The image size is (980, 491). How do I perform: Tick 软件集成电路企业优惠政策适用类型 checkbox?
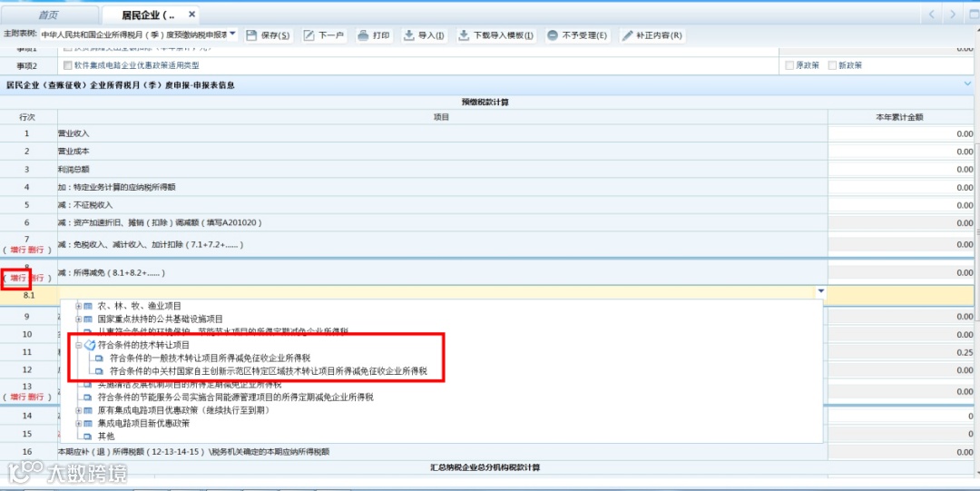point(68,65)
